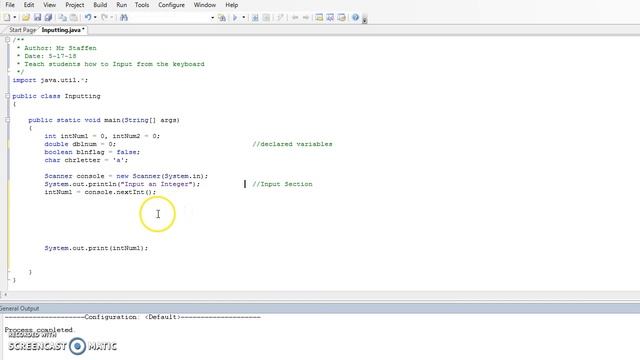Click the greyed icon after Build project

point(266,18)
